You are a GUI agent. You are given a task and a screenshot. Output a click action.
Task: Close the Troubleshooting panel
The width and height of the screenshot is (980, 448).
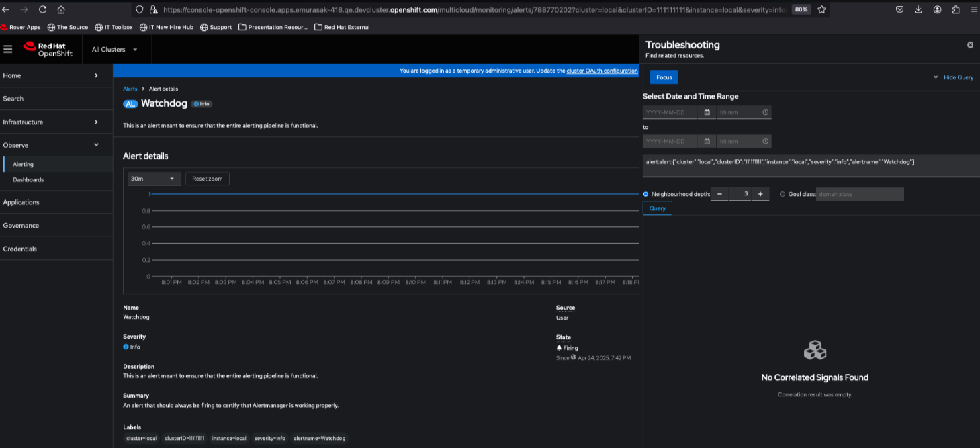pyautogui.click(x=970, y=45)
